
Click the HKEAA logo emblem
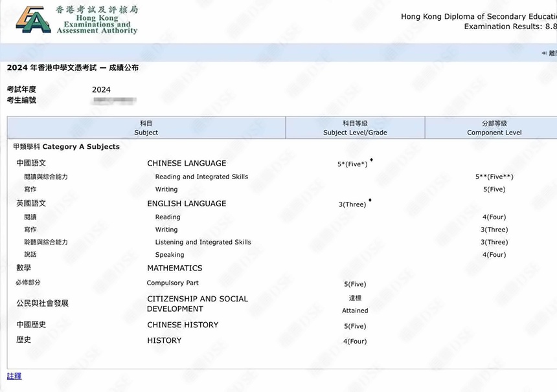click(33, 20)
